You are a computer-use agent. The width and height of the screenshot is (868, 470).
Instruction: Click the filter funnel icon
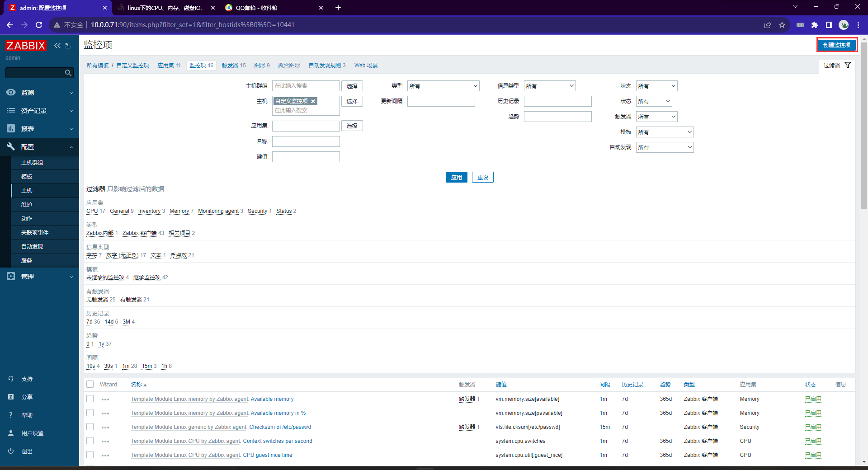coord(848,65)
